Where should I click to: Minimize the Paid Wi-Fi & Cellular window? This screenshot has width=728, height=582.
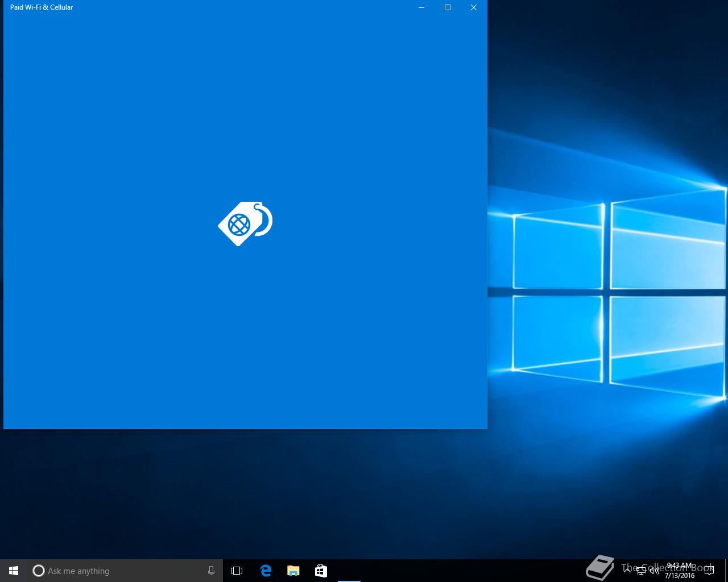click(x=421, y=7)
